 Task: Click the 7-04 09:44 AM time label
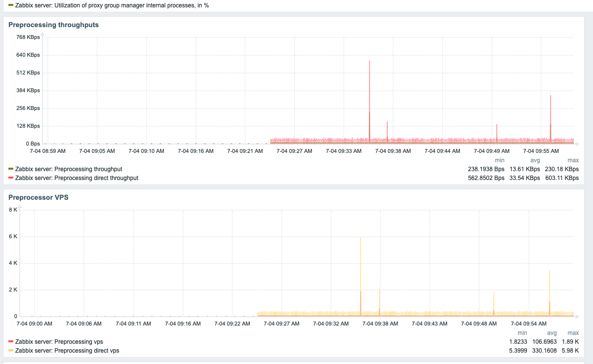[443, 151]
